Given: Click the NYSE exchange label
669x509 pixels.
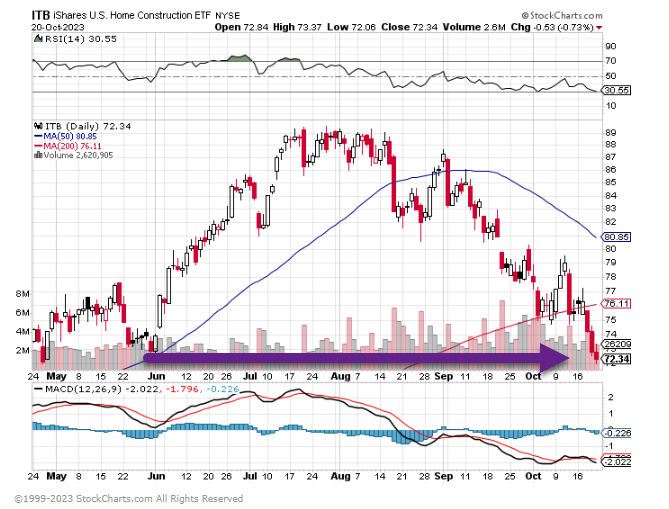Looking at the screenshot, I should (x=227, y=16).
